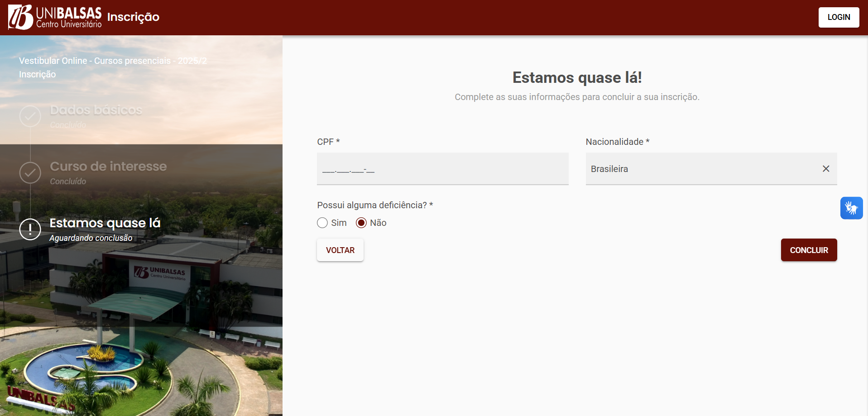Click the Vestibular Online 2025/2 title text
Screen dimensions: 868x416
(113, 61)
